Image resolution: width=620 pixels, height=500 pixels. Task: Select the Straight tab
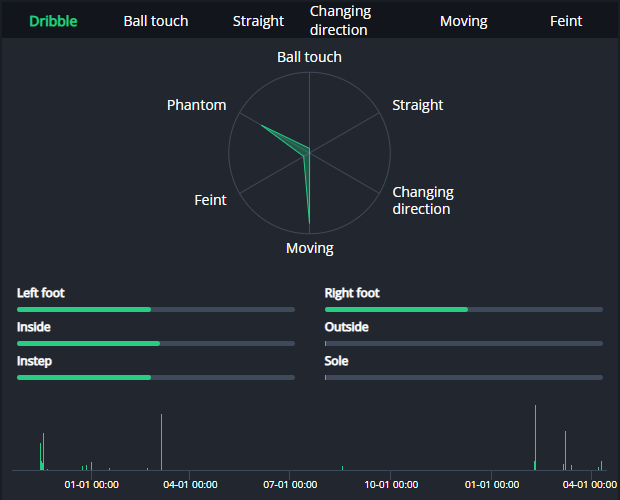point(258,21)
